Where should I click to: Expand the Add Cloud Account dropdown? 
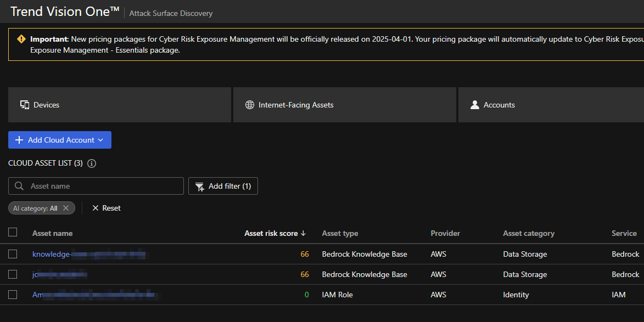pos(100,140)
